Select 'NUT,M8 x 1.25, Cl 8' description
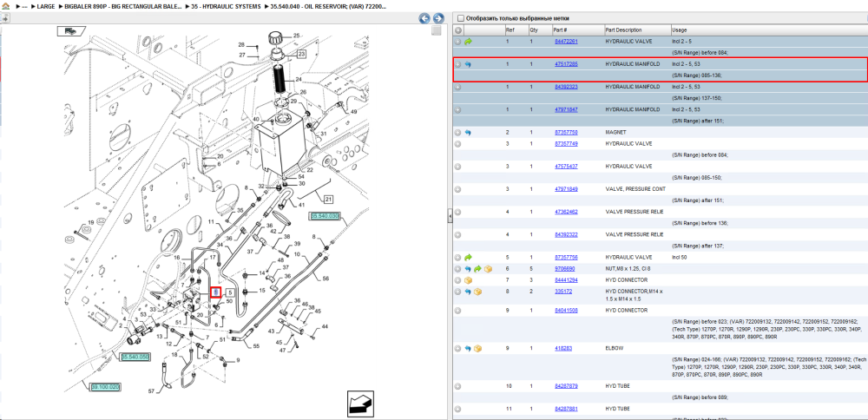The width and height of the screenshot is (868, 420). click(x=630, y=269)
